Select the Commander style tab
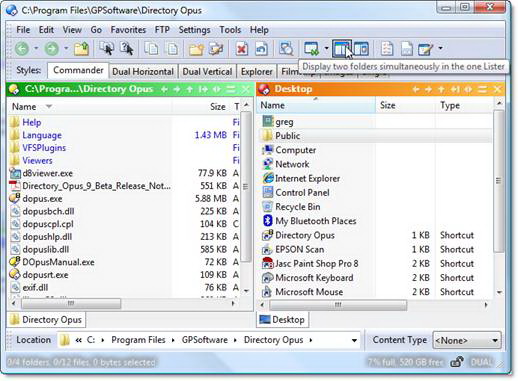Screen dimensions: 518x381 coord(78,70)
